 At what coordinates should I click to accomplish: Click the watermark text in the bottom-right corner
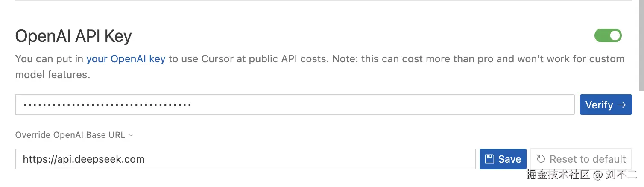[x=582, y=174]
